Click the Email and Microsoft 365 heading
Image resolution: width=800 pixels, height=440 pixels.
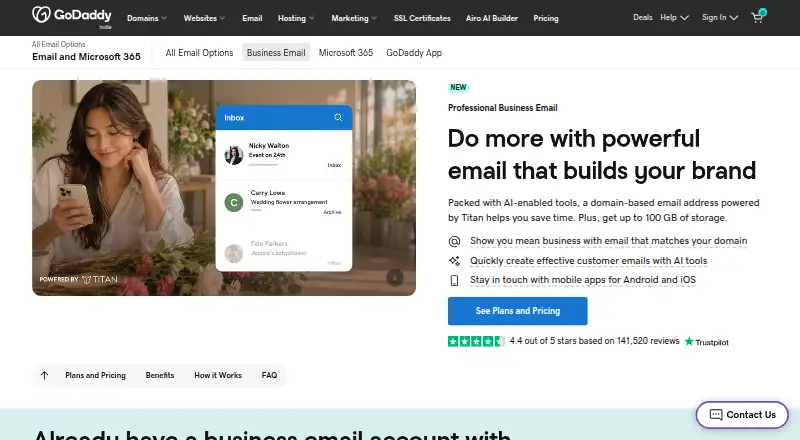pos(86,57)
